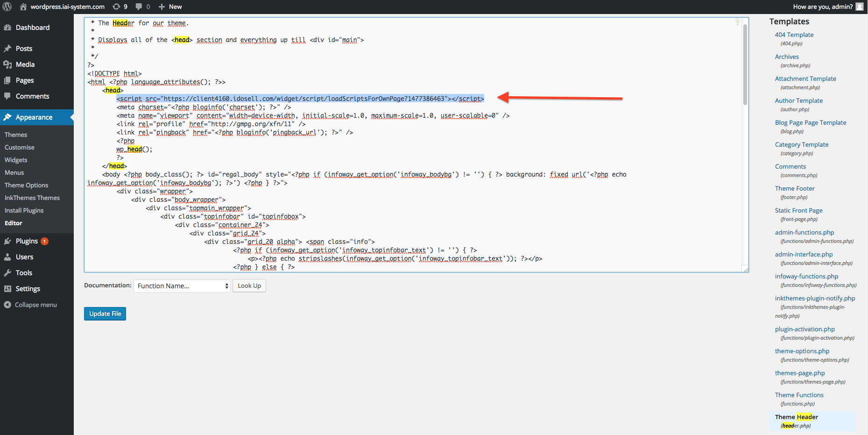Open the infoway-functions.php link
This screenshot has width=868, height=435.
tap(807, 276)
